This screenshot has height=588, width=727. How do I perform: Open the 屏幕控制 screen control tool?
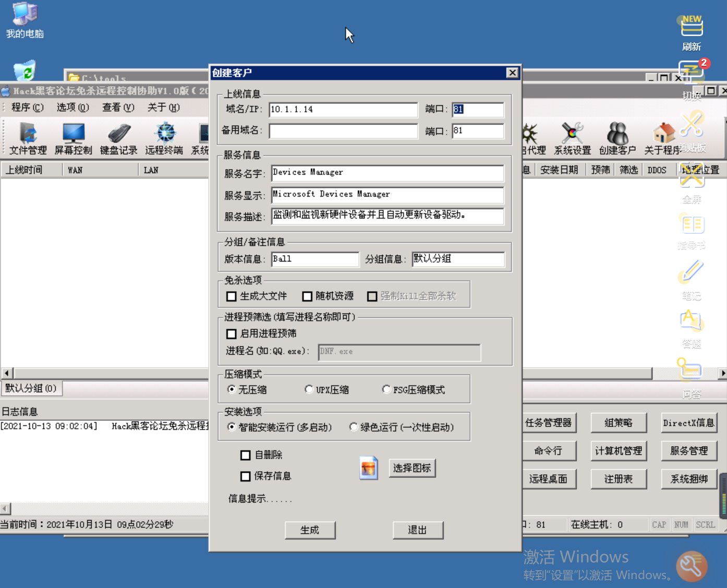(x=74, y=139)
